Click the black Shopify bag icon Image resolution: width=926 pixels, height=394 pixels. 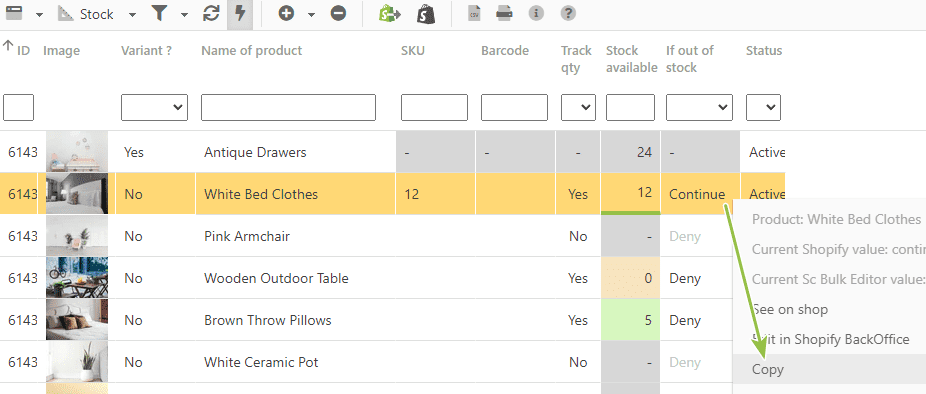pos(426,14)
